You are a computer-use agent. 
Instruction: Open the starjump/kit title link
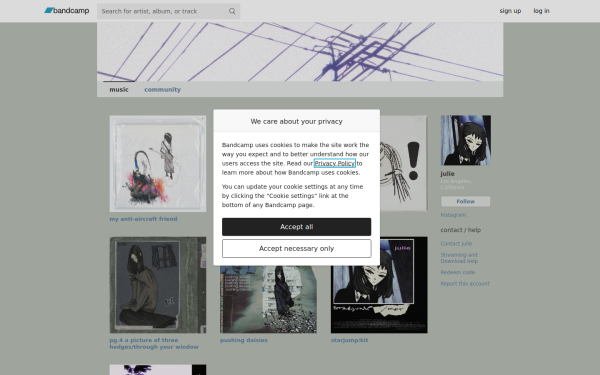[x=349, y=340]
